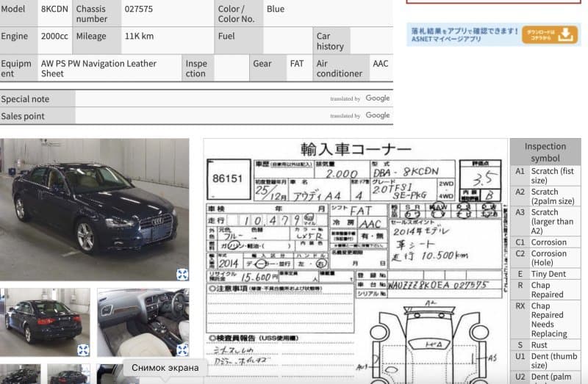Click the A2 Scratch (2palm size) row

[x=545, y=196]
